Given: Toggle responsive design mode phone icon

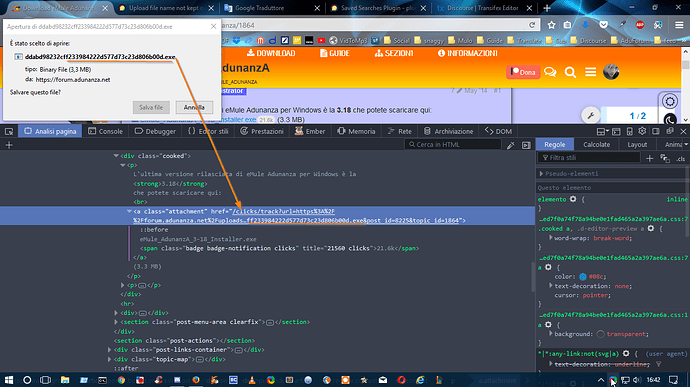Looking at the screenshot, I should click(x=629, y=131).
